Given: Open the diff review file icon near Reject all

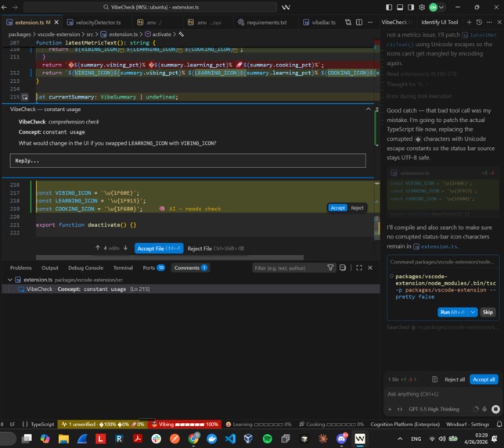Looking at the screenshot, I should pyautogui.click(x=434, y=380).
